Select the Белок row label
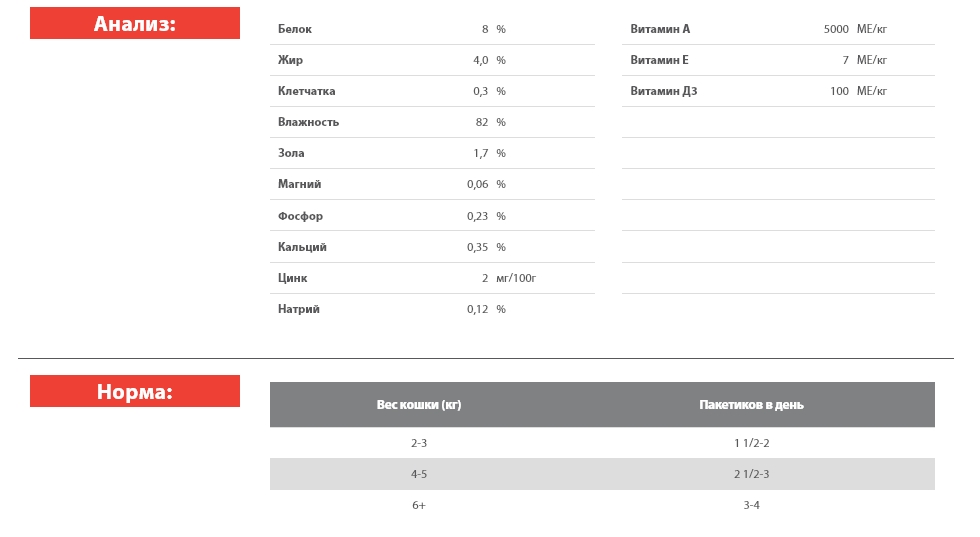This screenshot has width=980, height=537. pos(294,30)
